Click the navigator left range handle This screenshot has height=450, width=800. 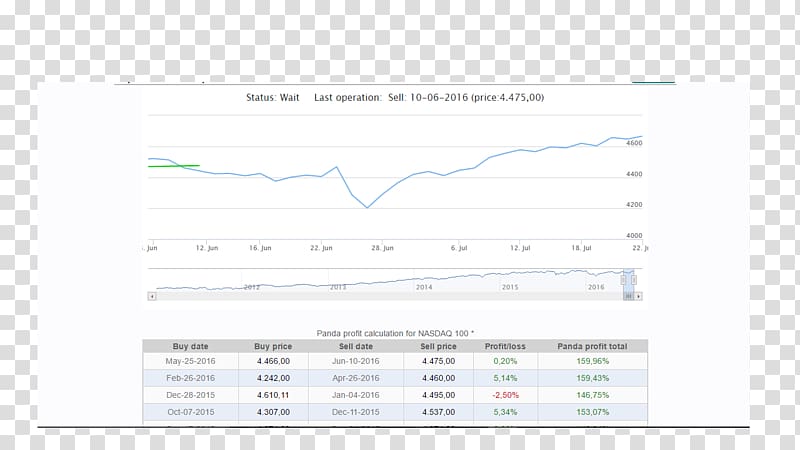(624, 280)
